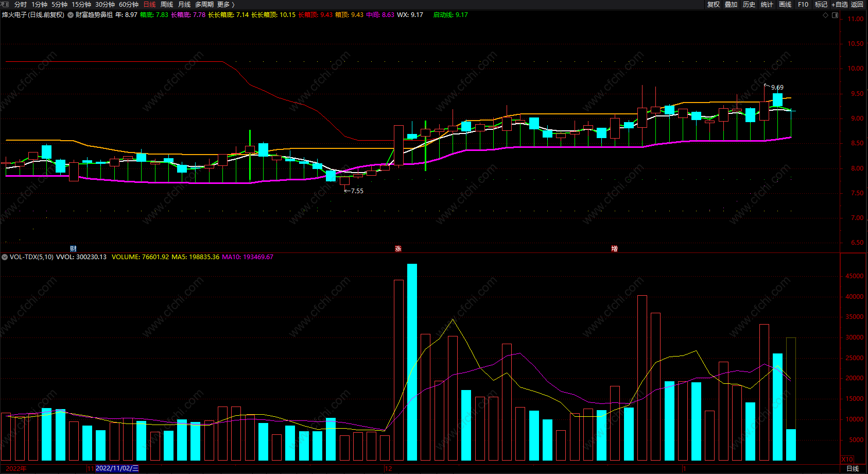Click the 复权 button
Image resolution: width=868 pixels, height=474 pixels.
[x=714, y=4]
